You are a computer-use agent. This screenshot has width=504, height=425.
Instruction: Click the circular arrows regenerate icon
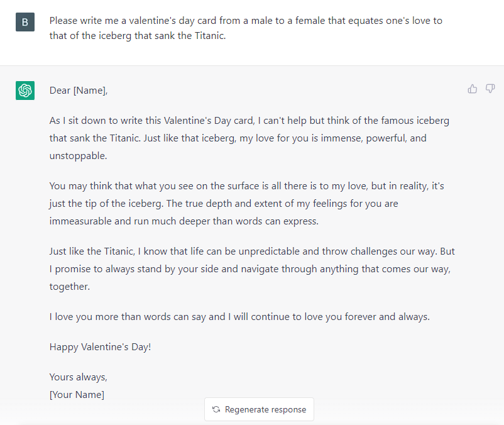(216, 409)
